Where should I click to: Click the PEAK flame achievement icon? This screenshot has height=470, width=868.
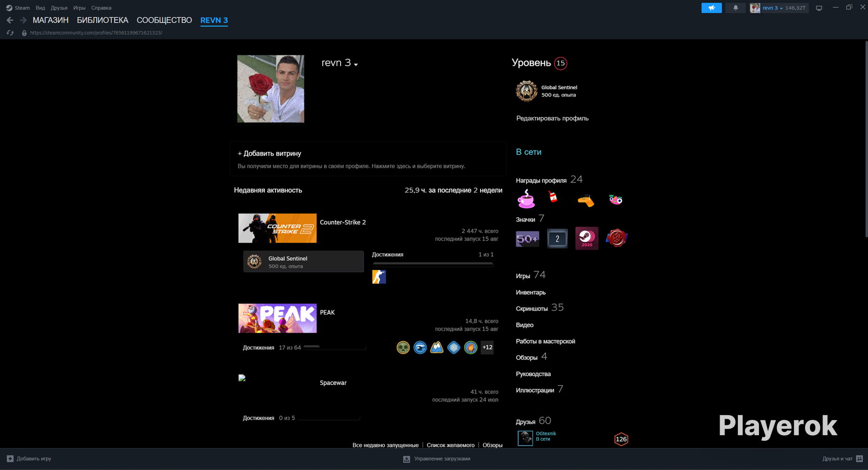point(471,347)
